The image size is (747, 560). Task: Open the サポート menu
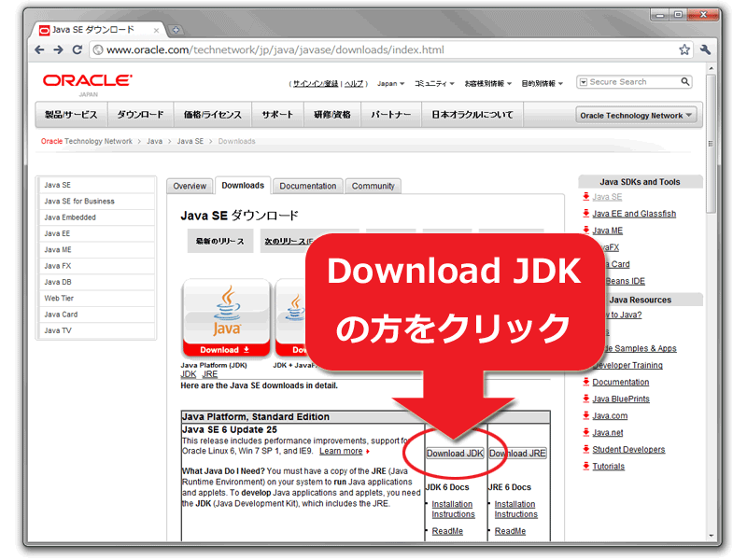277,115
